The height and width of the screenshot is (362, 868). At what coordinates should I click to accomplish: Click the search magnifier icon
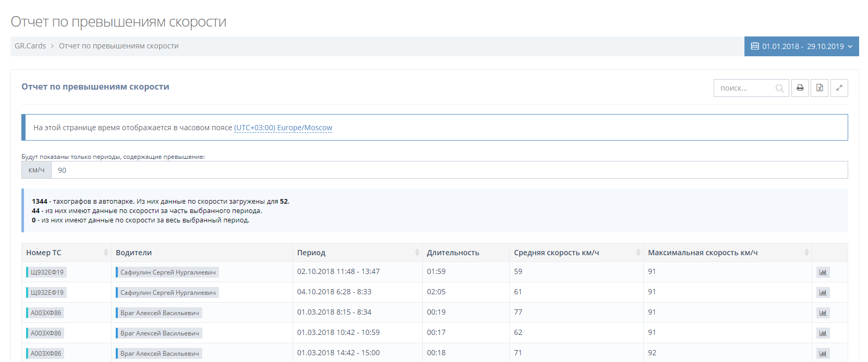[x=779, y=89]
